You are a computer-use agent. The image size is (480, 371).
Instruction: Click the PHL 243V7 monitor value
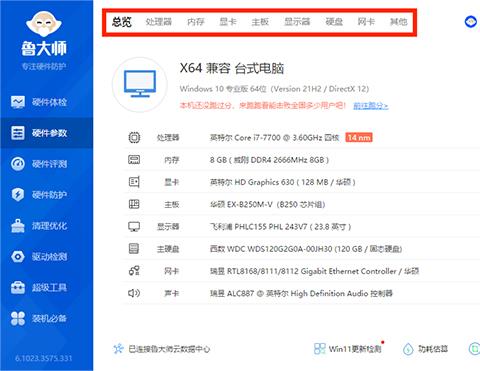[280, 227]
